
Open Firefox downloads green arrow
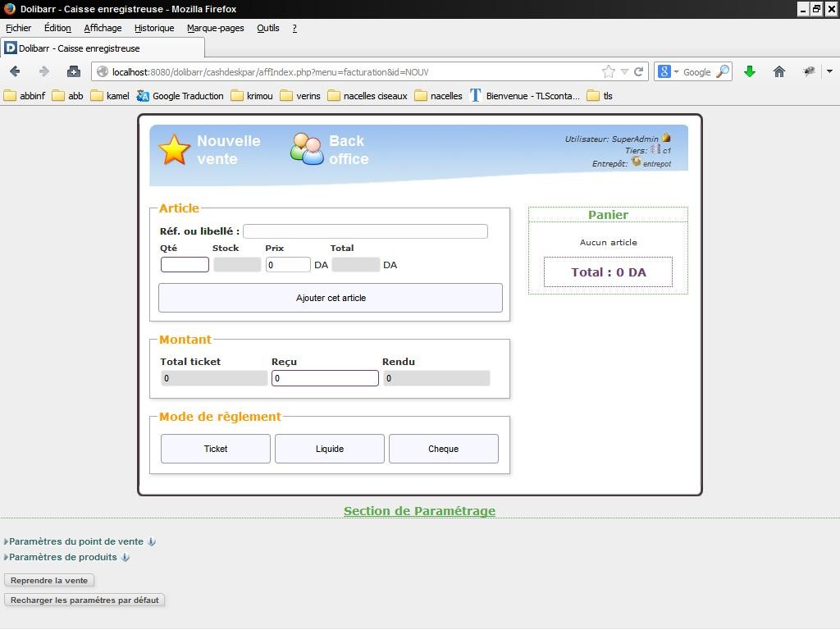tap(749, 71)
